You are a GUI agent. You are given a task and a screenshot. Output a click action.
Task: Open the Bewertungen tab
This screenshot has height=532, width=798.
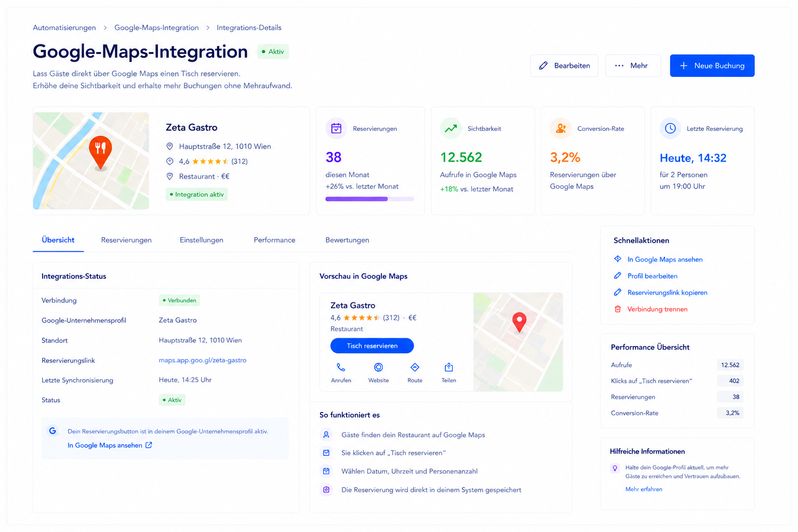tap(347, 240)
